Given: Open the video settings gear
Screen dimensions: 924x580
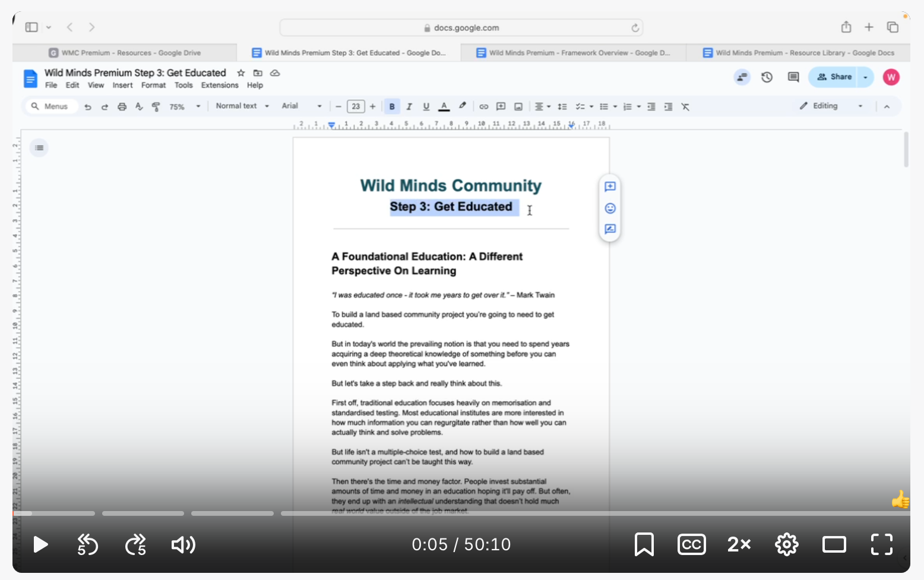Looking at the screenshot, I should (x=787, y=544).
